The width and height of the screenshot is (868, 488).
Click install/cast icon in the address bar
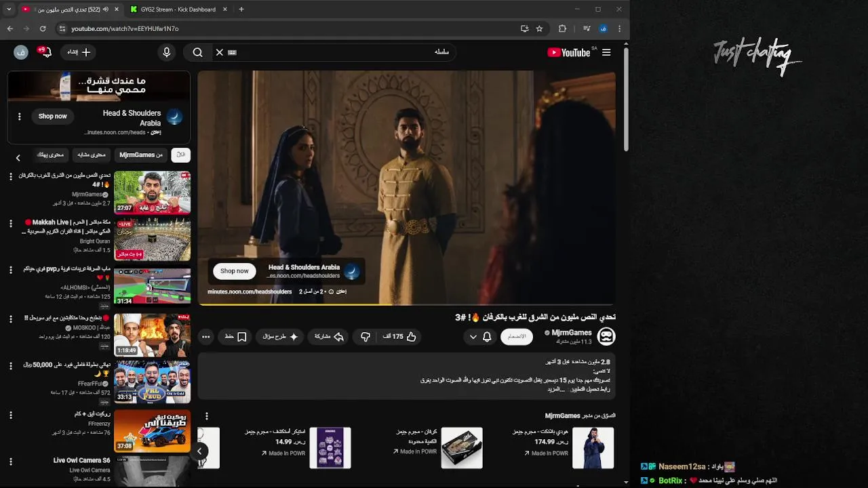click(524, 28)
